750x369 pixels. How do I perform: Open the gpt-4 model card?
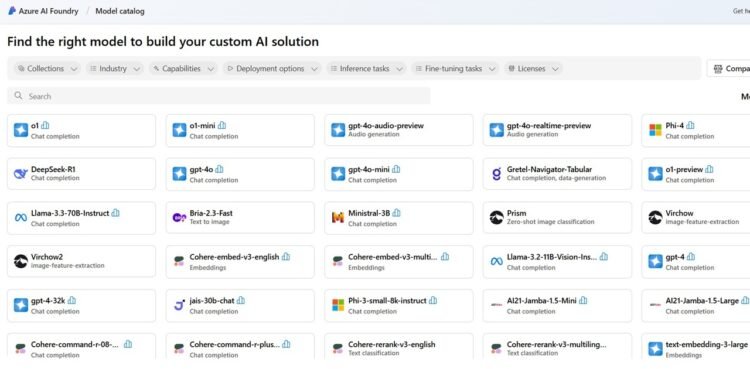click(696, 261)
